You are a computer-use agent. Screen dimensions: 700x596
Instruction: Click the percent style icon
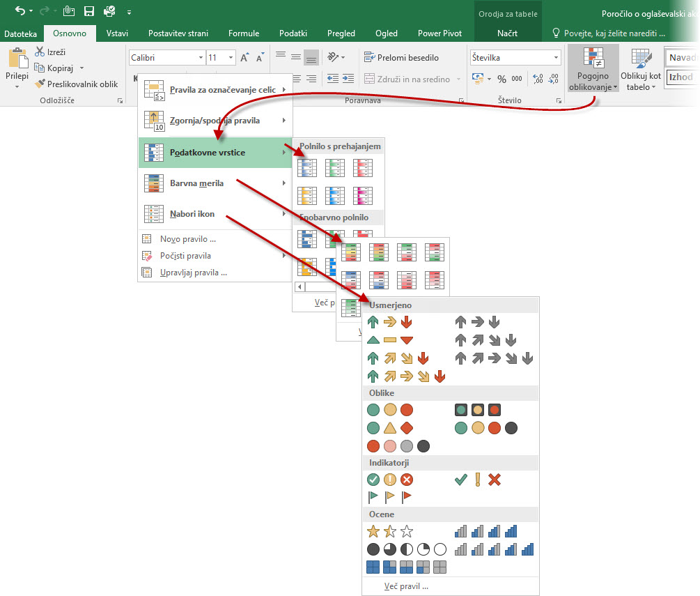coord(501,79)
